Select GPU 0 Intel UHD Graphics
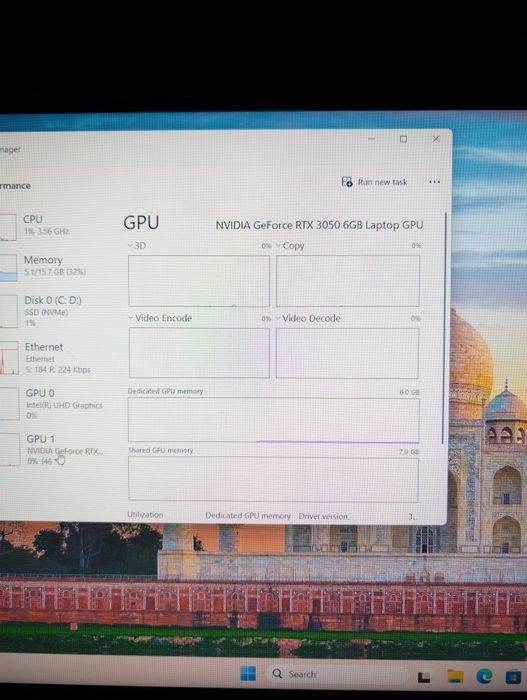527x700 pixels. pos(53,404)
